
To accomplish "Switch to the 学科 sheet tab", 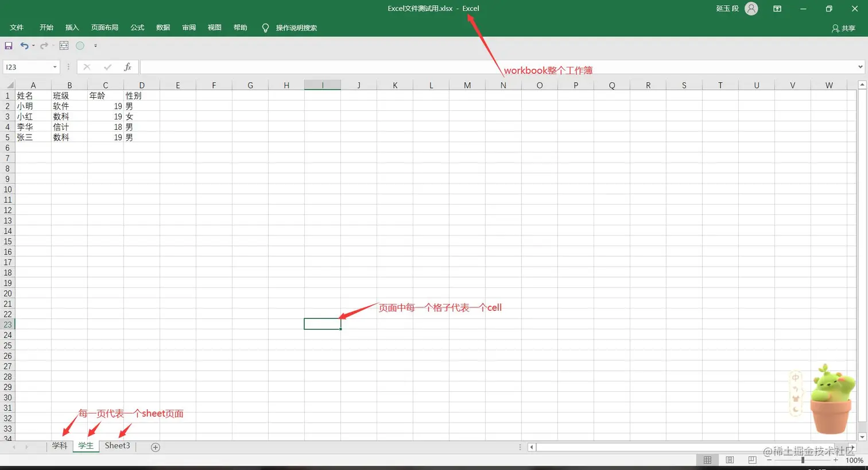I will [60, 446].
